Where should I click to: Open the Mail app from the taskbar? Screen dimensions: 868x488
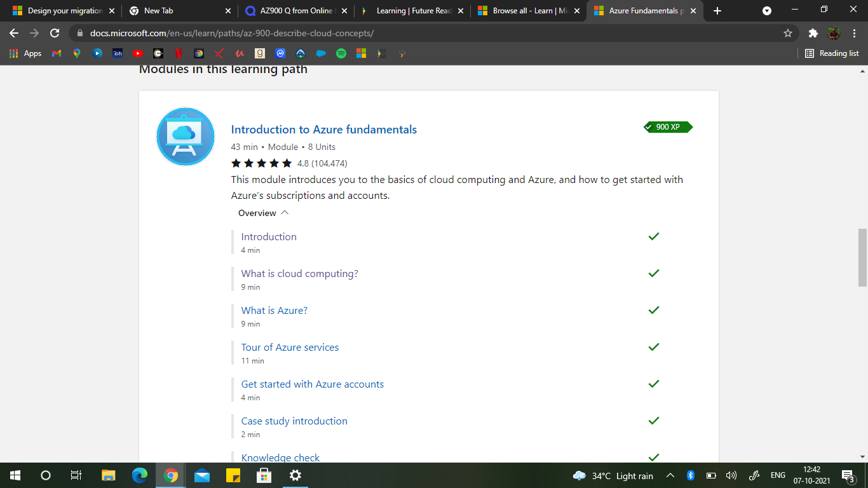click(202, 475)
